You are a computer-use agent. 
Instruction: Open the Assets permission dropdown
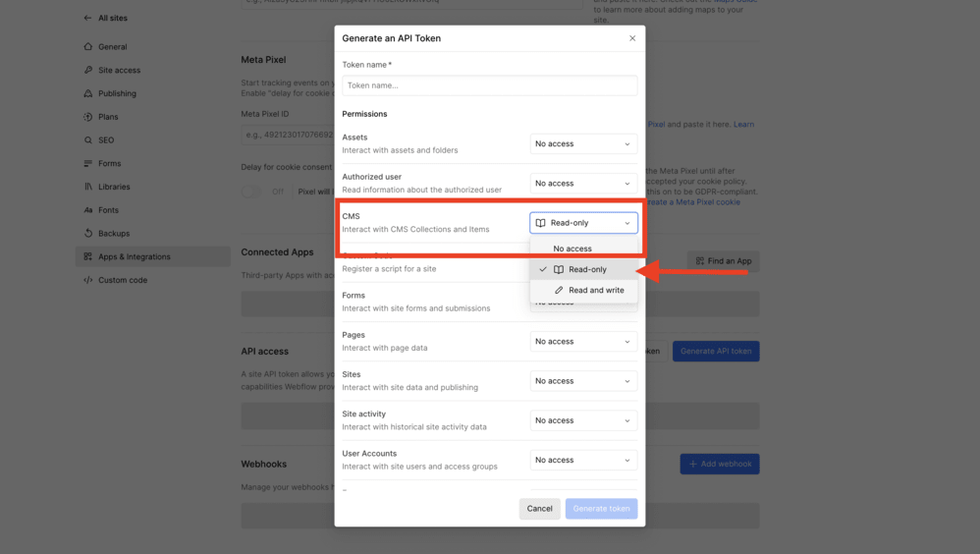coord(583,143)
